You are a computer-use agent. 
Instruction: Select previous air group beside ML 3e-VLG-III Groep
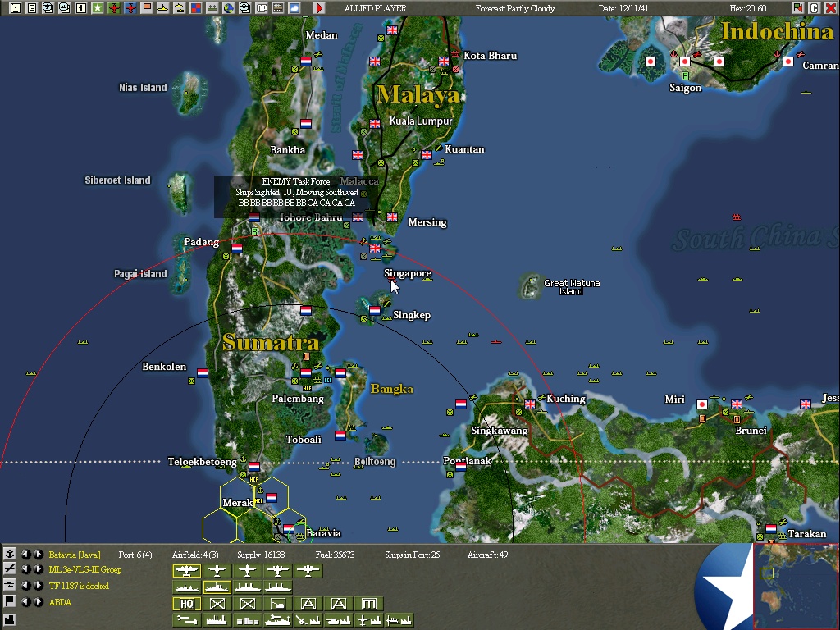(x=25, y=569)
